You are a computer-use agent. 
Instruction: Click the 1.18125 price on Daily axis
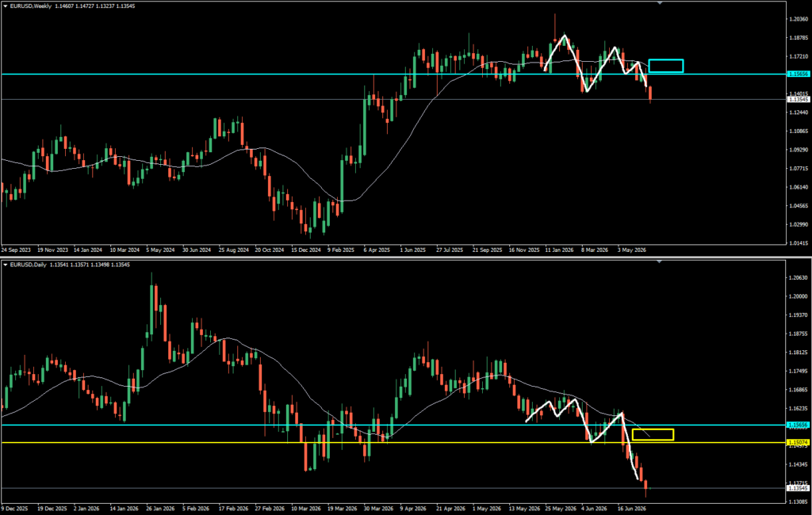(799, 353)
